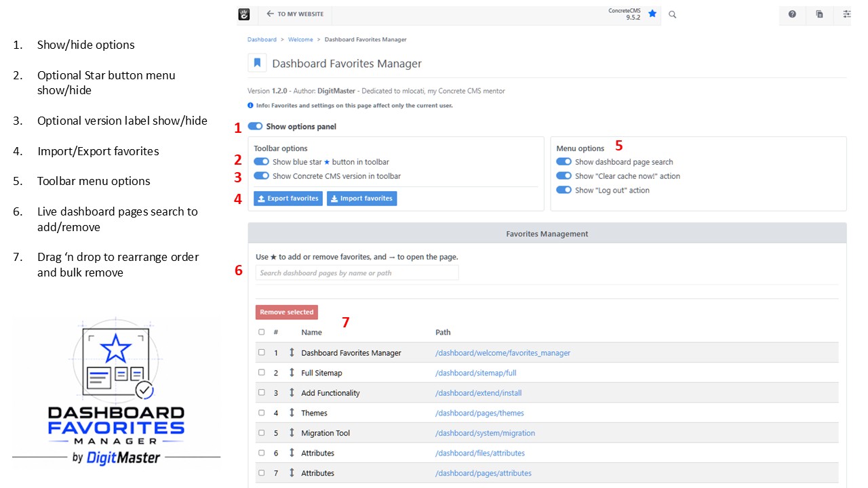Click the Import favorites button
Image resolution: width=868 pixels, height=488 pixels.
pos(361,199)
